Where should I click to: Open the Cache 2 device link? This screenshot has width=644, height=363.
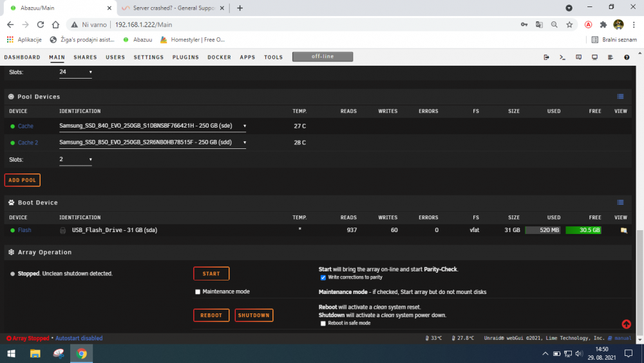click(28, 142)
